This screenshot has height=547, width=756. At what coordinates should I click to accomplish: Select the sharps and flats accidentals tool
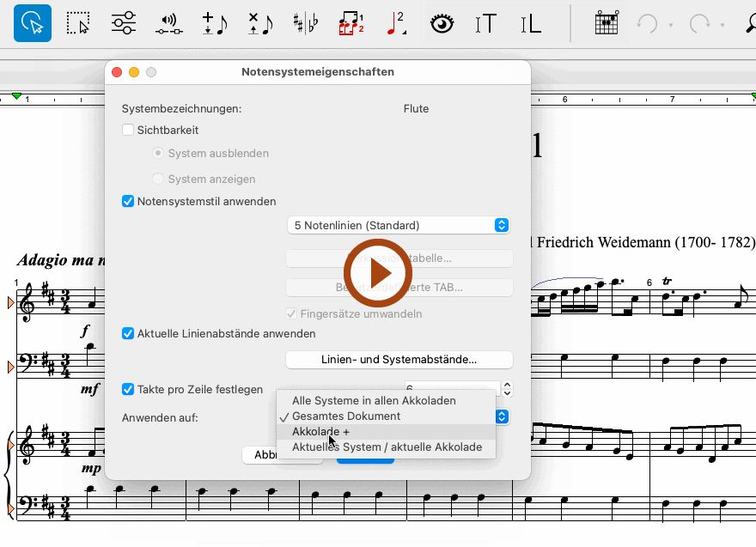(304, 23)
